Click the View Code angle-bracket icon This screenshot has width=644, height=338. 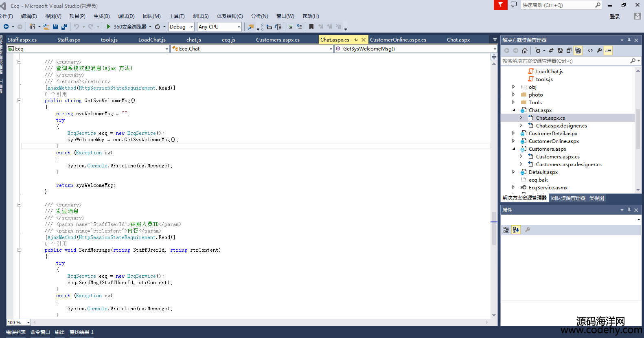[590, 50]
